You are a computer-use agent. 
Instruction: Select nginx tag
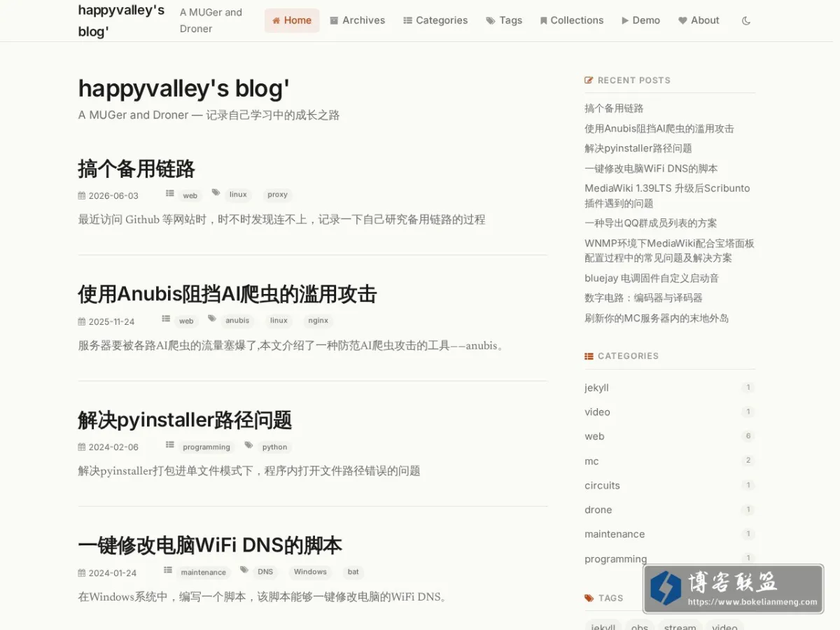[318, 321]
